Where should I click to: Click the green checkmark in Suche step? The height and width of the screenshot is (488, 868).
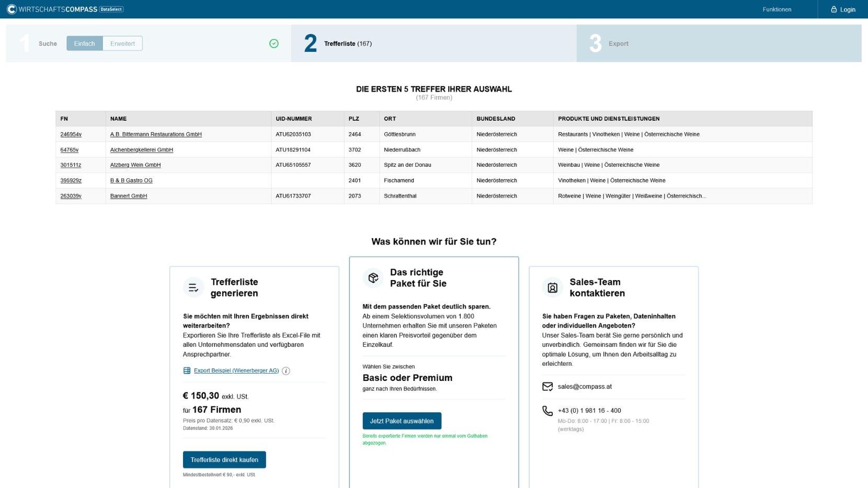click(274, 43)
